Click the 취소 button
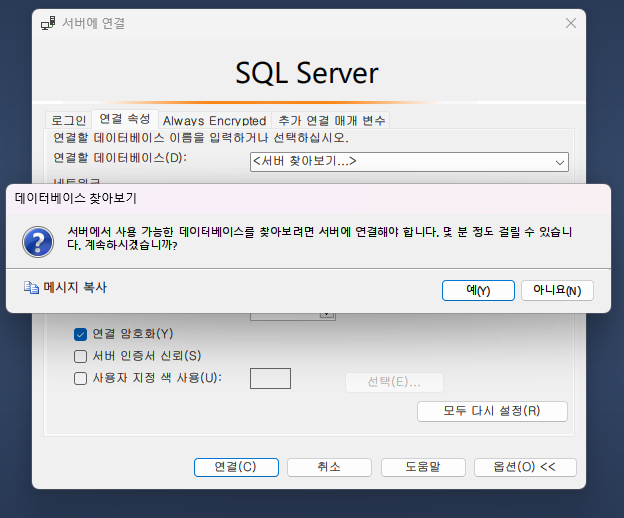 pos(329,467)
